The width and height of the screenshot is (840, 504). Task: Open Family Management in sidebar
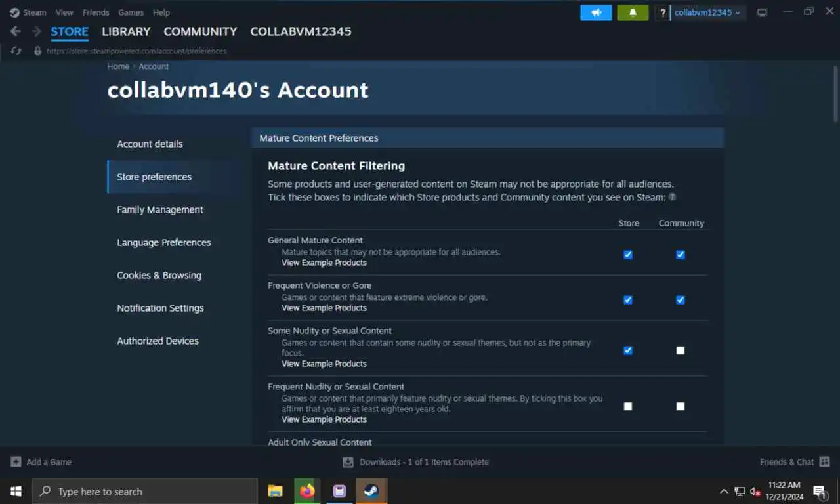[x=160, y=209]
